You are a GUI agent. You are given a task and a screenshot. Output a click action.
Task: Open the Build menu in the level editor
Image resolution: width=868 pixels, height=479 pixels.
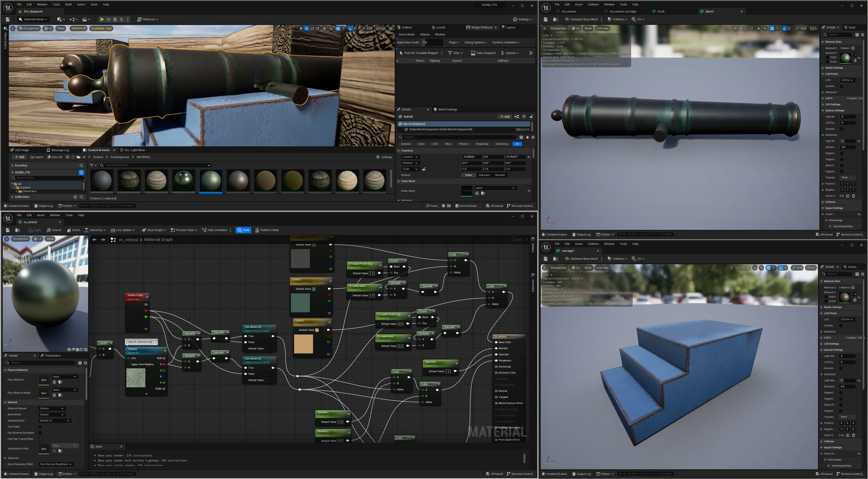pyautogui.click(x=68, y=5)
